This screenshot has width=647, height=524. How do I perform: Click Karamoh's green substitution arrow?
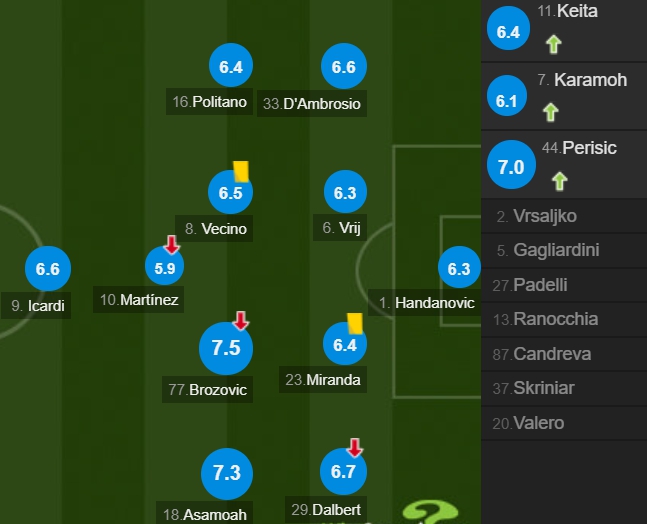tap(551, 112)
